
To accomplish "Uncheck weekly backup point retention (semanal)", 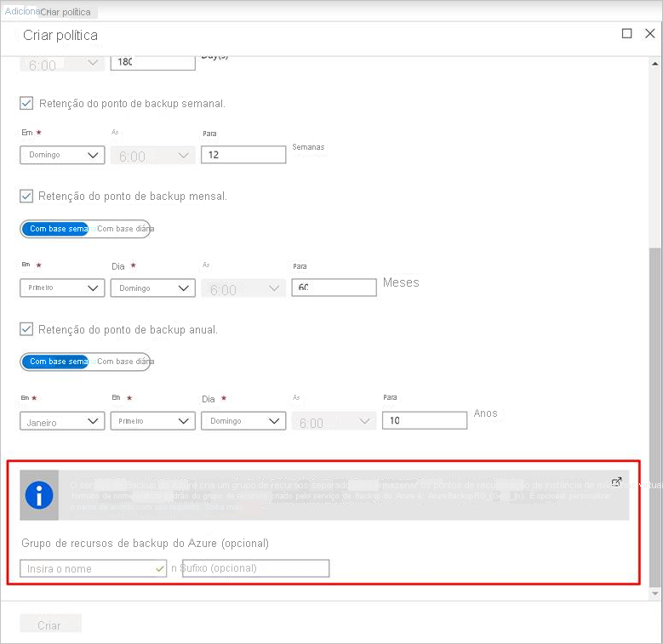I will coord(26,103).
